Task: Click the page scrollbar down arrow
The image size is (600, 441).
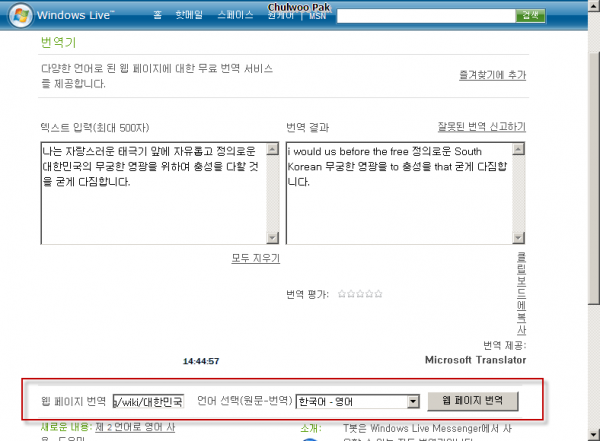Action: point(594,435)
